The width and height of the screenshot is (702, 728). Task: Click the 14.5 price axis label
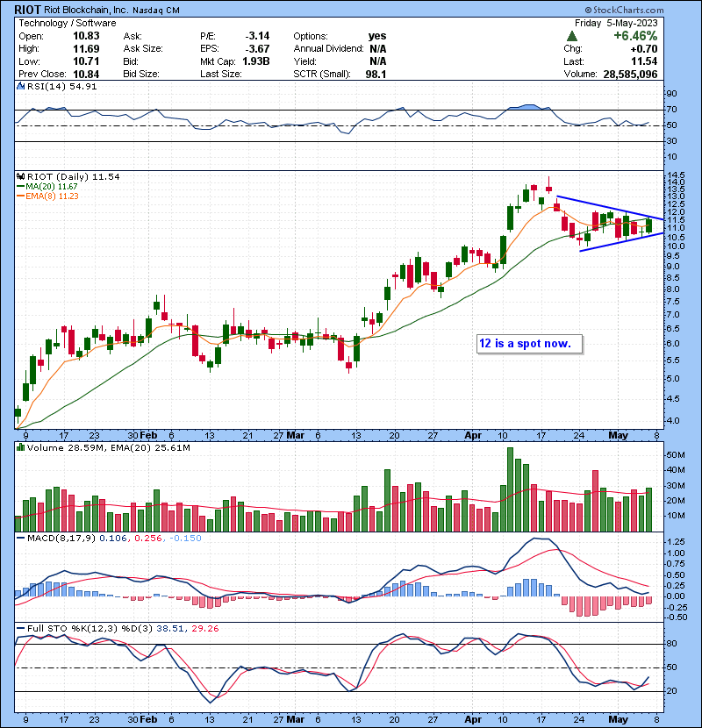676,175
